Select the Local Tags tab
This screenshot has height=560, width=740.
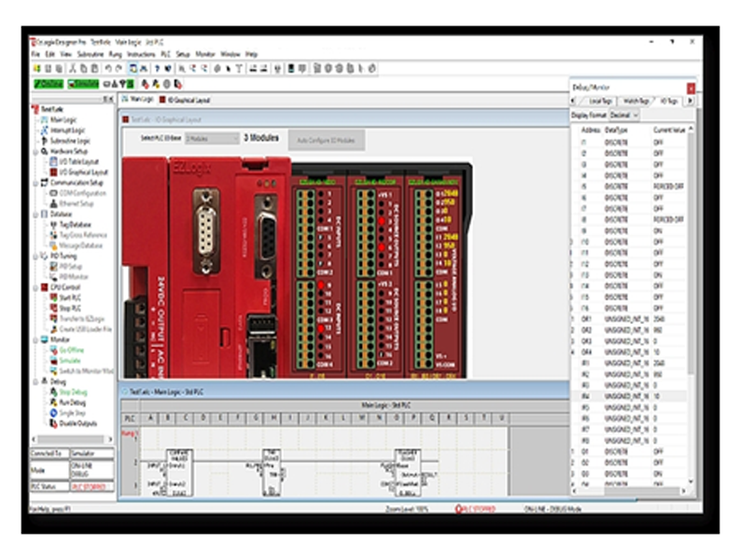pos(600,101)
